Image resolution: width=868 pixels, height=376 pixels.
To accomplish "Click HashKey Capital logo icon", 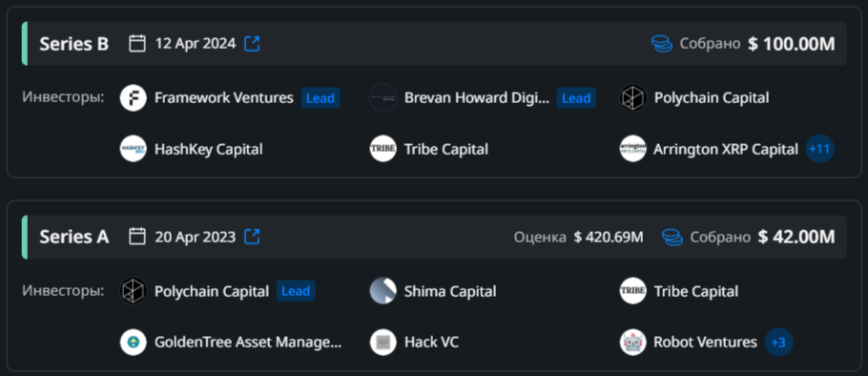I will (x=134, y=149).
